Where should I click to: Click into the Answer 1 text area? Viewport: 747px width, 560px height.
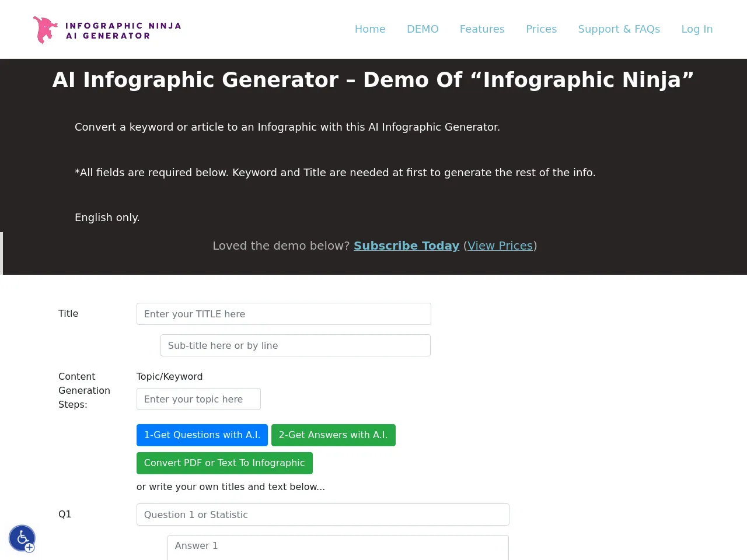pos(338,547)
